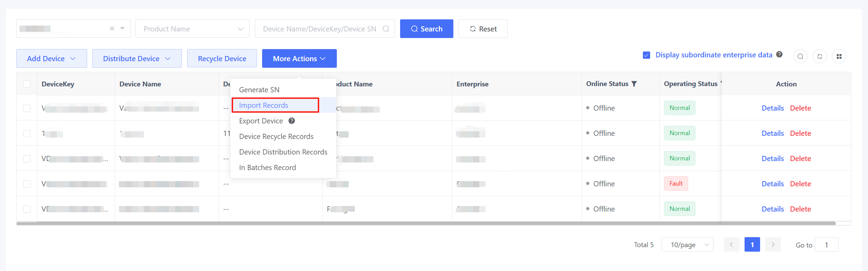Screen dimensions: 868x271
Task: Click the Online Status filter icon
Action: tap(634, 84)
